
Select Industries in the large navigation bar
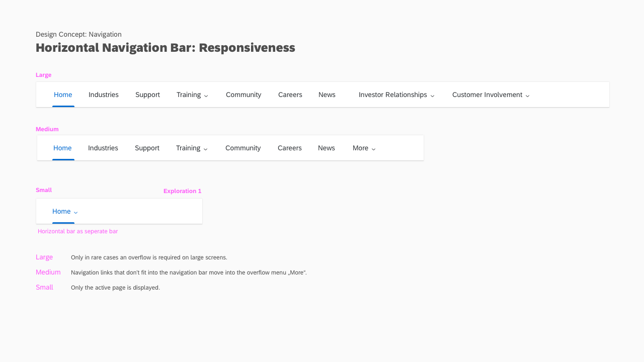pyautogui.click(x=104, y=95)
